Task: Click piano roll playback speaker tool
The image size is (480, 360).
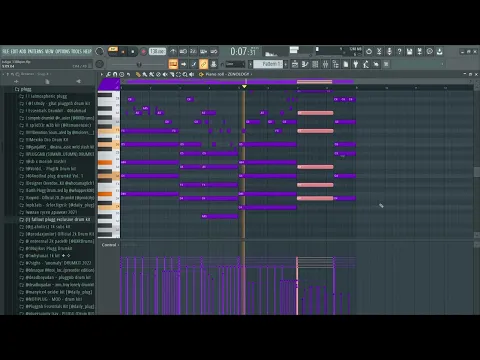Action: (192, 74)
